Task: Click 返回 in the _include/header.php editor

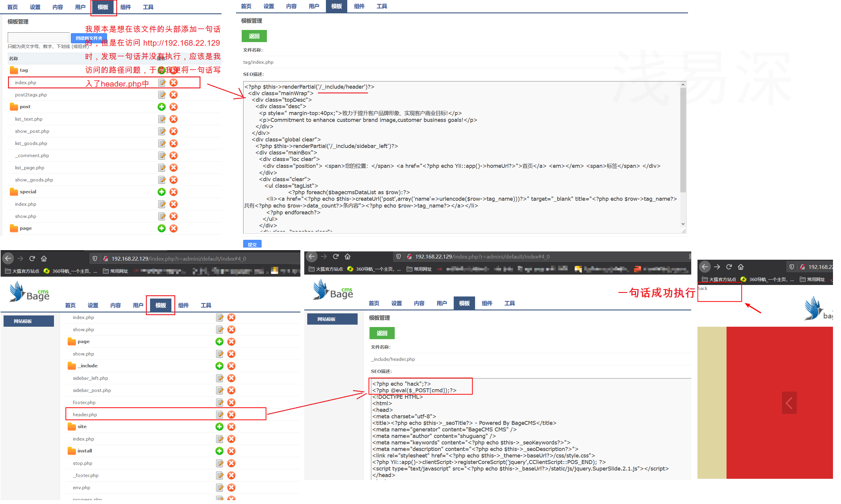Action: (x=382, y=333)
